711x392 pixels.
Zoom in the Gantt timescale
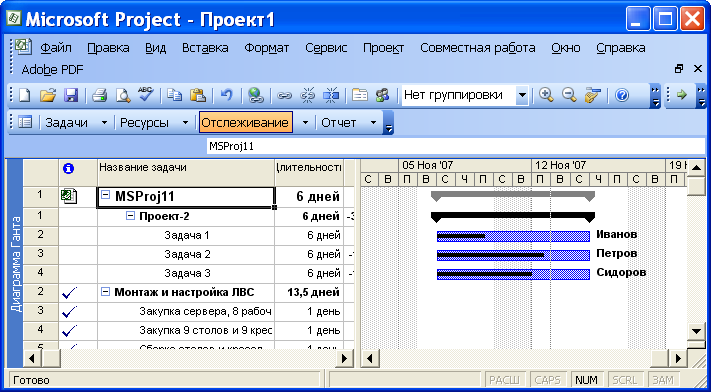click(547, 95)
